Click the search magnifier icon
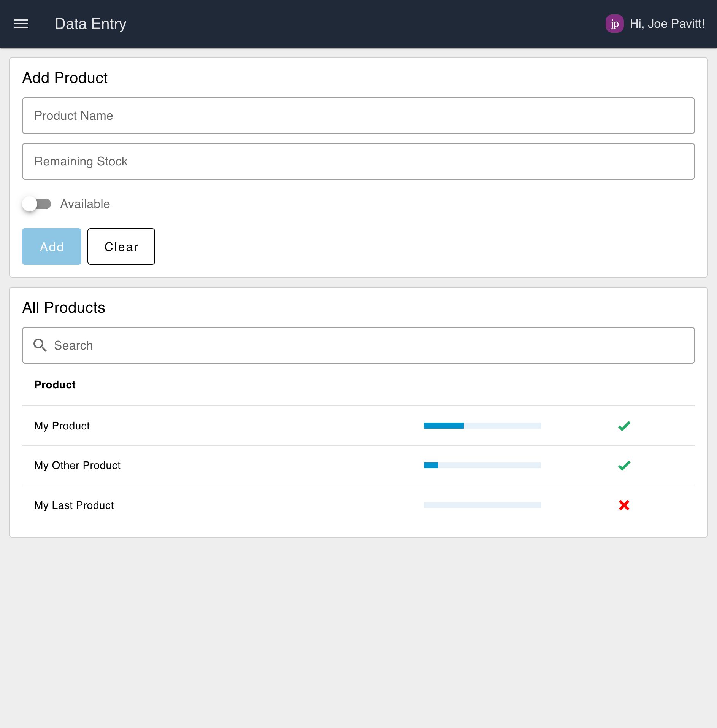Image resolution: width=717 pixels, height=728 pixels. coord(40,345)
